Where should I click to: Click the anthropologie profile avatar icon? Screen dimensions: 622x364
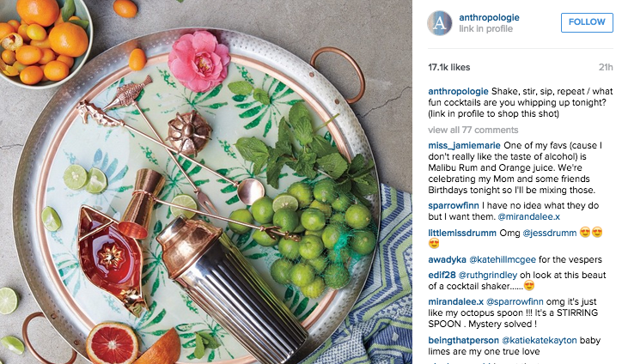(x=439, y=23)
